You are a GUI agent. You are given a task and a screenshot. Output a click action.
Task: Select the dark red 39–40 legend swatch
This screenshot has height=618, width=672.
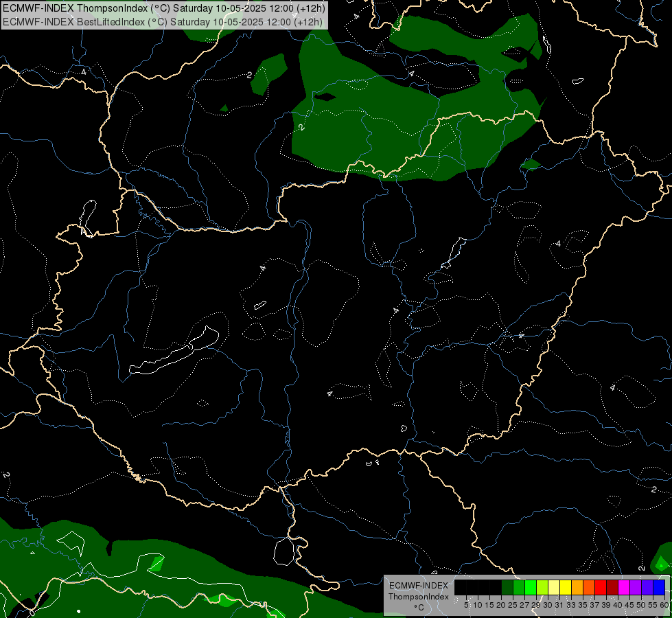pyautogui.click(x=612, y=587)
